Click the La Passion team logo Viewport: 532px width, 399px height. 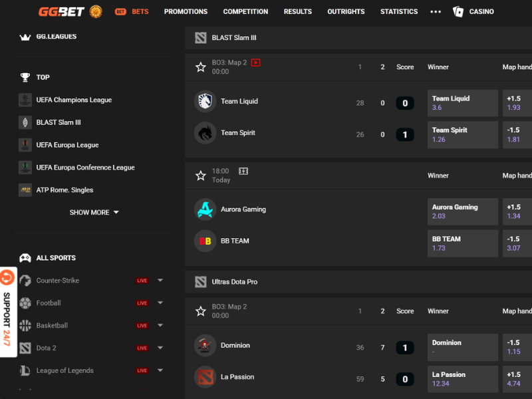tap(205, 377)
